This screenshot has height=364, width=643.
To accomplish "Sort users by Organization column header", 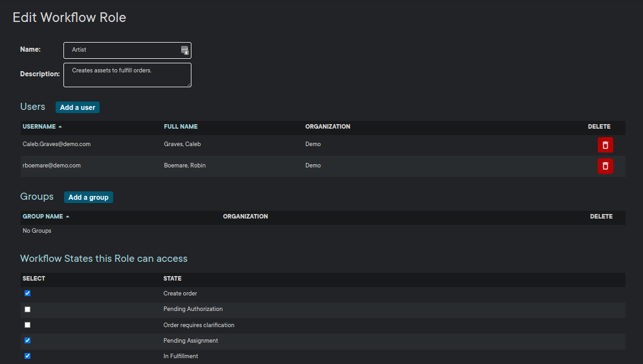I will (327, 127).
